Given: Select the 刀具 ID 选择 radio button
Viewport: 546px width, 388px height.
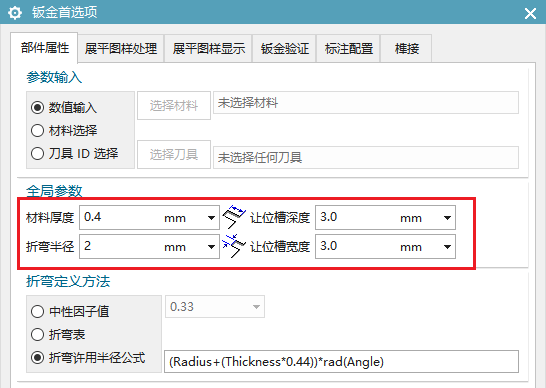Looking at the screenshot, I should point(38,153).
